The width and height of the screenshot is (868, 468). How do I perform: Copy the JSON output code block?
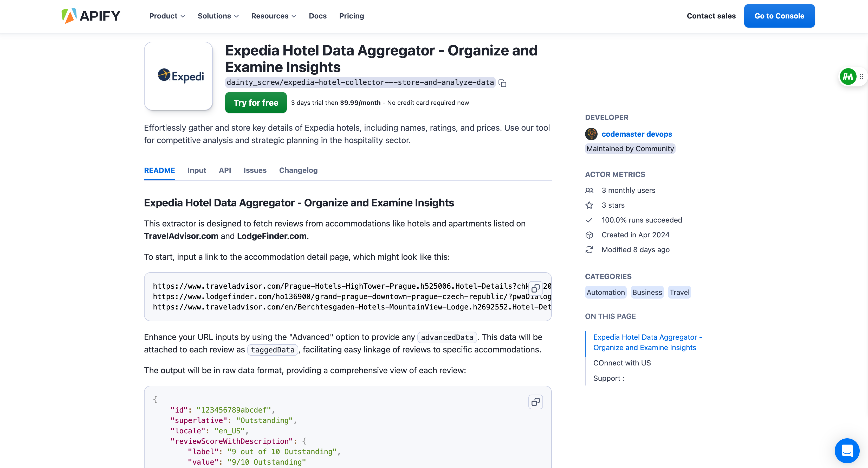(x=535, y=402)
